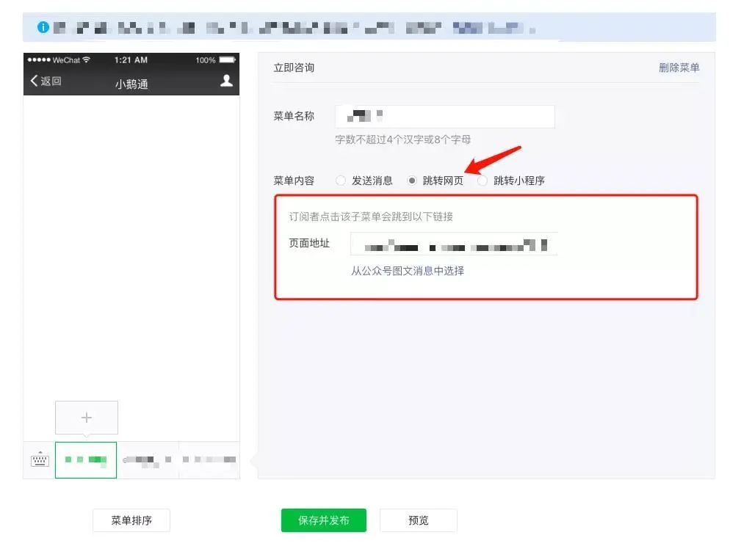Click the 页面地址 URL input field

pyautogui.click(x=454, y=244)
